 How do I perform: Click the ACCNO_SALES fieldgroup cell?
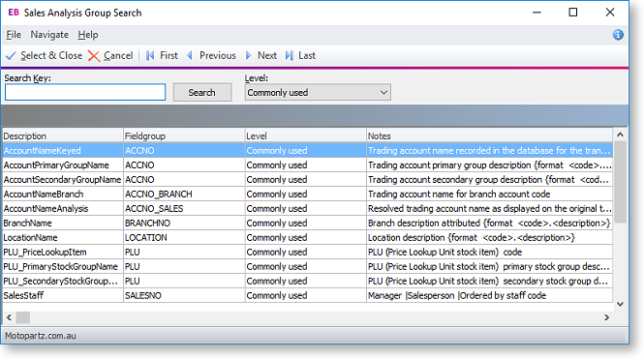tap(184, 208)
